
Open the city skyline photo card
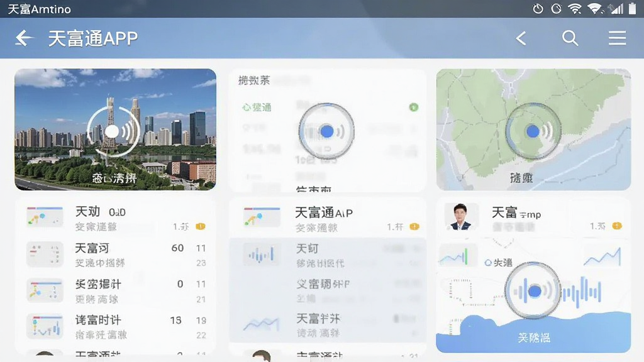pos(116,129)
